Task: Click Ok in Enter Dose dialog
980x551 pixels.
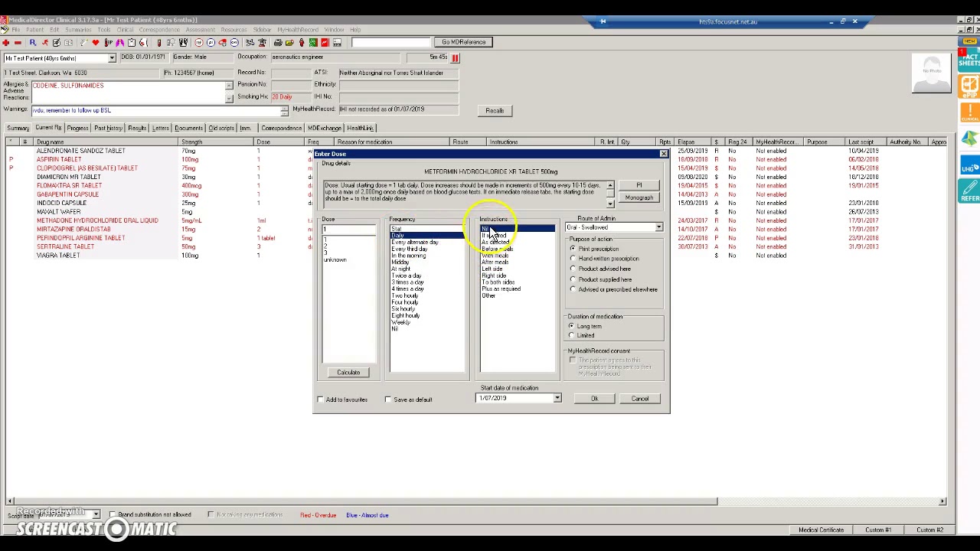Action: [x=594, y=399]
